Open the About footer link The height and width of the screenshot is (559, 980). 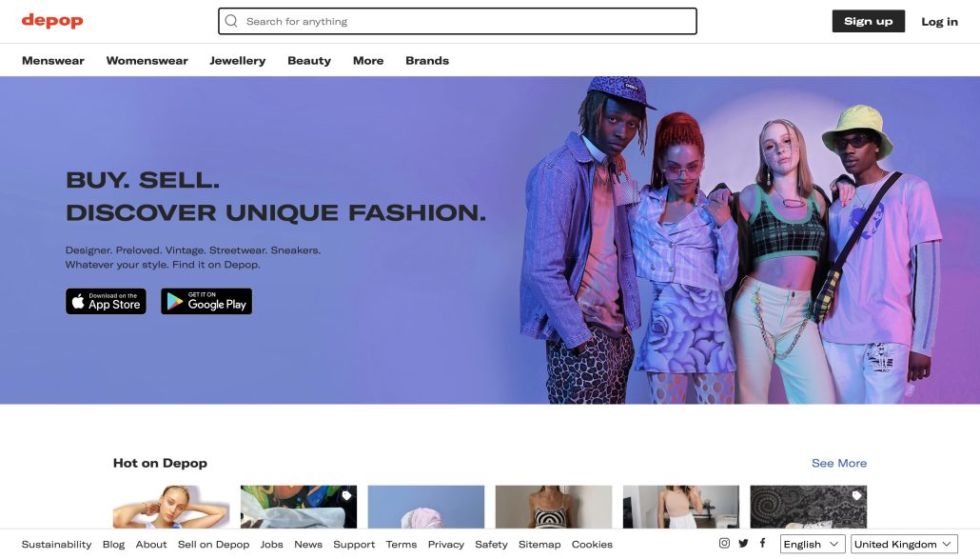[151, 545]
